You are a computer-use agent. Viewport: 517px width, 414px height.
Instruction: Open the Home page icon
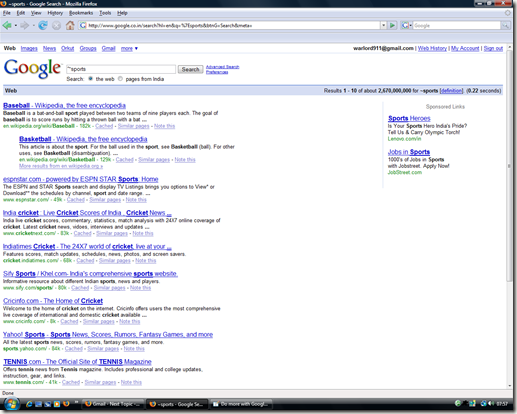(70, 25)
